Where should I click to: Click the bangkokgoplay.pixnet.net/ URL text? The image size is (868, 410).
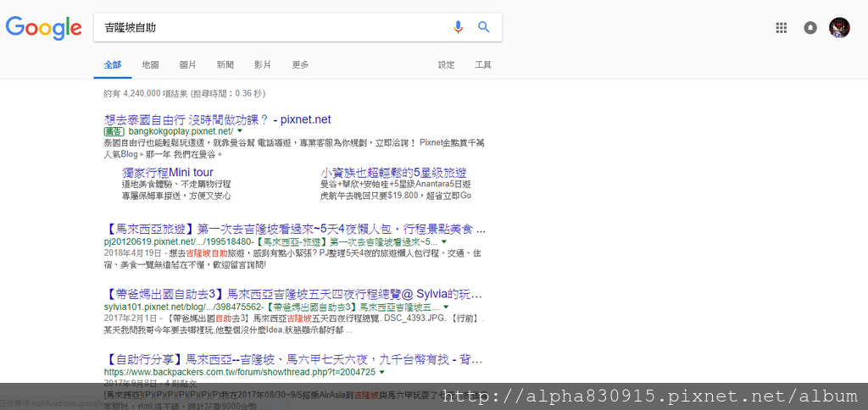pyautogui.click(x=181, y=131)
